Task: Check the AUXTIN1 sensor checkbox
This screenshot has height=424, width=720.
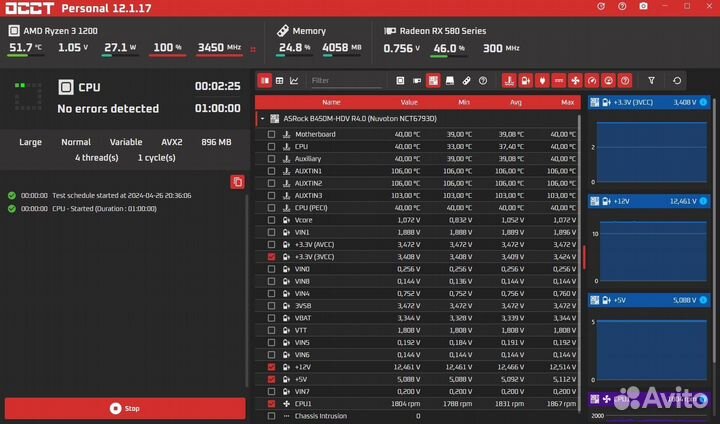Action: click(x=271, y=171)
